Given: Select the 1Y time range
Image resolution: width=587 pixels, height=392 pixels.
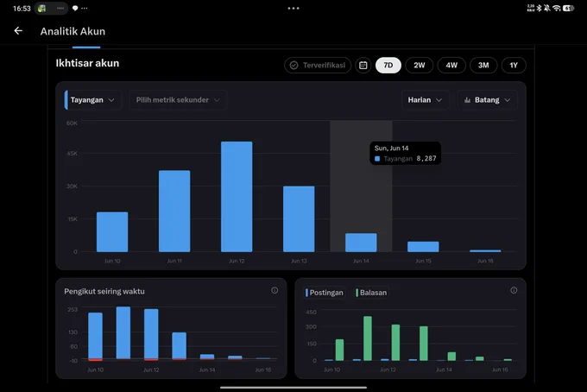Looking at the screenshot, I should [514, 65].
